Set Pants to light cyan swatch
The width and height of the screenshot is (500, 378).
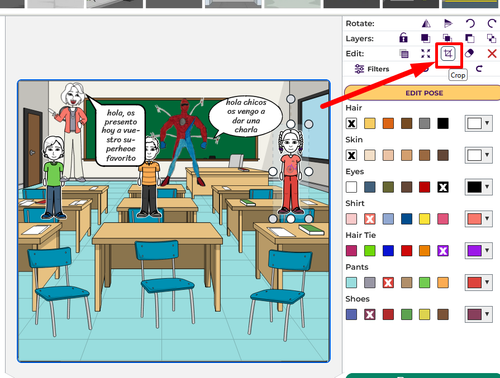[x=351, y=283]
